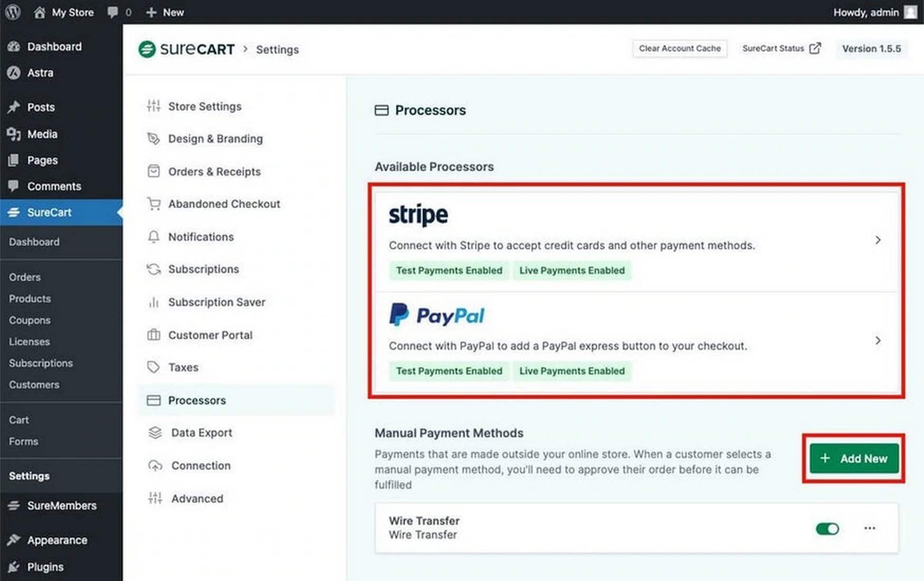Click the Connection cloud upload icon

click(x=155, y=465)
